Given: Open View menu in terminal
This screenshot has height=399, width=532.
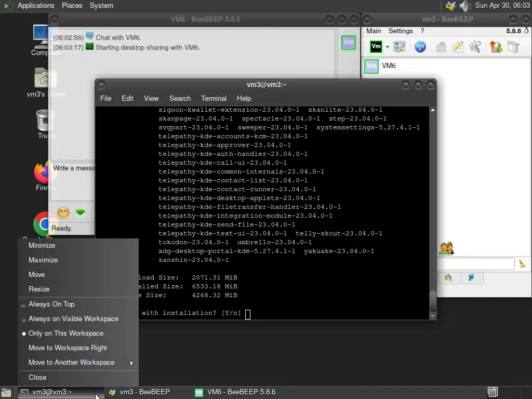Looking at the screenshot, I should [151, 98].
